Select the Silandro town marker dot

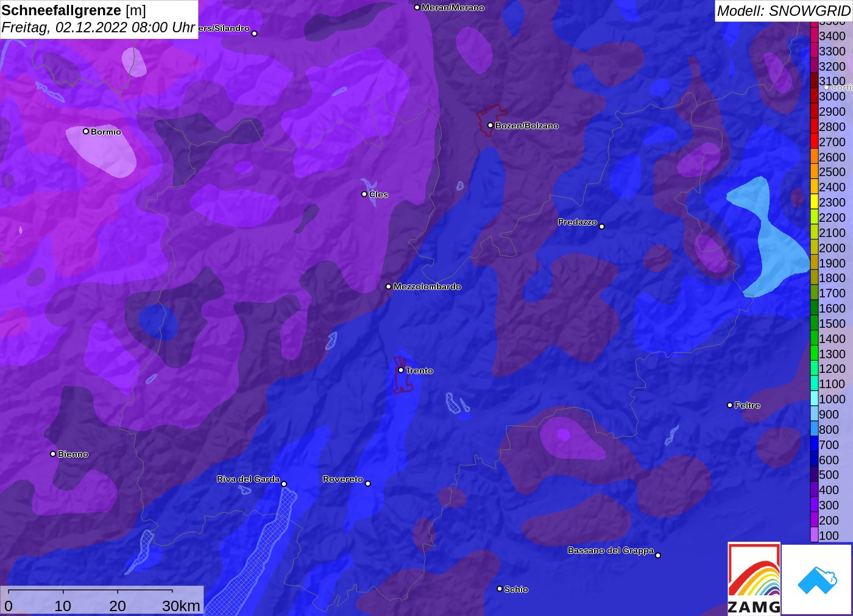[x=254, y=34]
